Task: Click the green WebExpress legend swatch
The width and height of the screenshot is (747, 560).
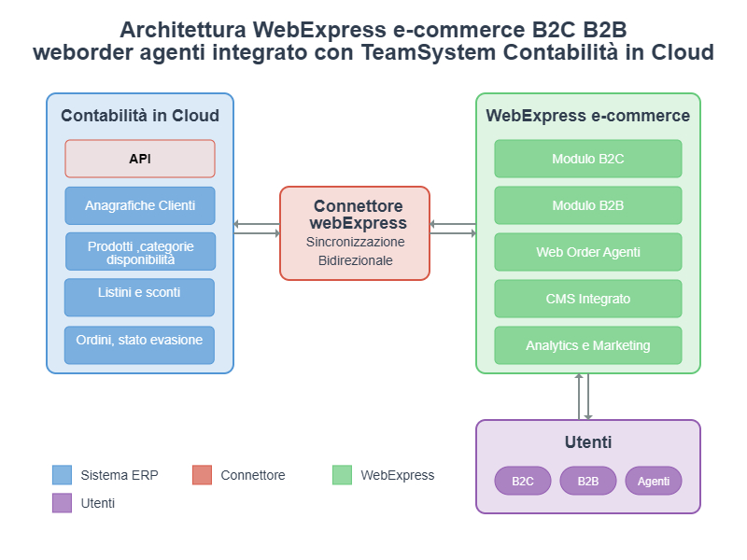Action: 343,475
